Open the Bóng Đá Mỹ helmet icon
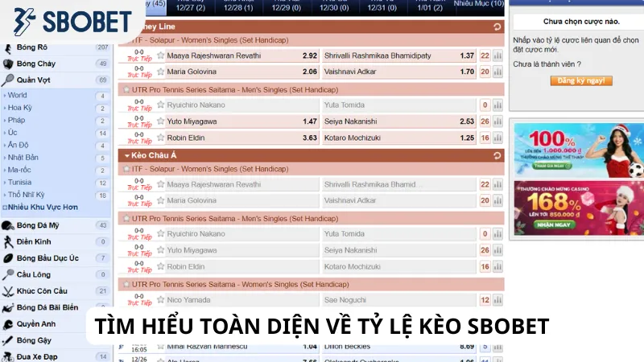The height and width of the screenshot is (362, 644). click(8, 225)
